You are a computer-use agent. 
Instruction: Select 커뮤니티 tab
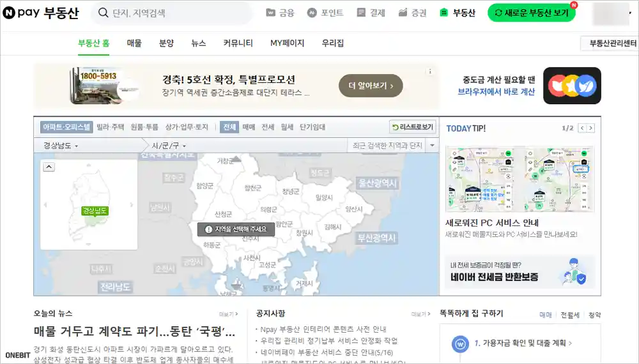coord(238,43)
